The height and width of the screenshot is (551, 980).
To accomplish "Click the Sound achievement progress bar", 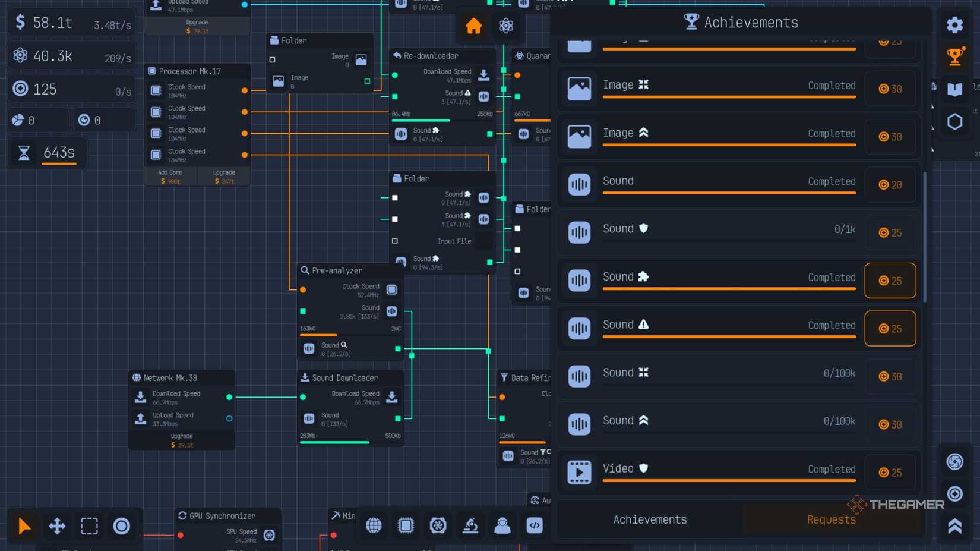I will click(729, 193).
